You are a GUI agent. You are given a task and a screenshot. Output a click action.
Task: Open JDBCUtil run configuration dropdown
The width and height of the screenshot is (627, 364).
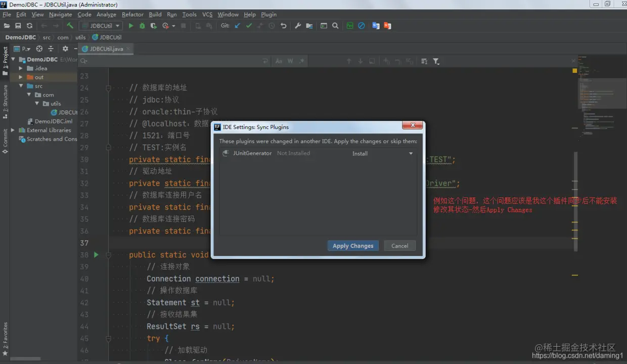(101, 26)
